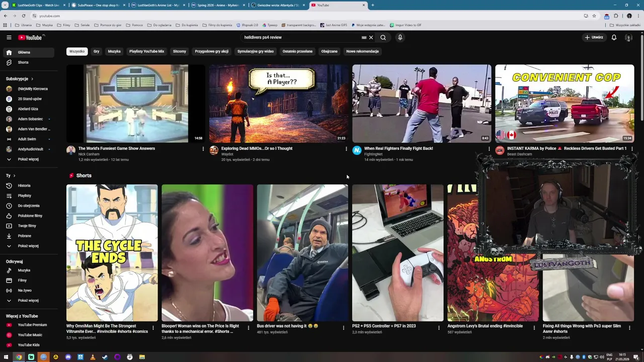Open the notifications bell

[x=614, y=37]
